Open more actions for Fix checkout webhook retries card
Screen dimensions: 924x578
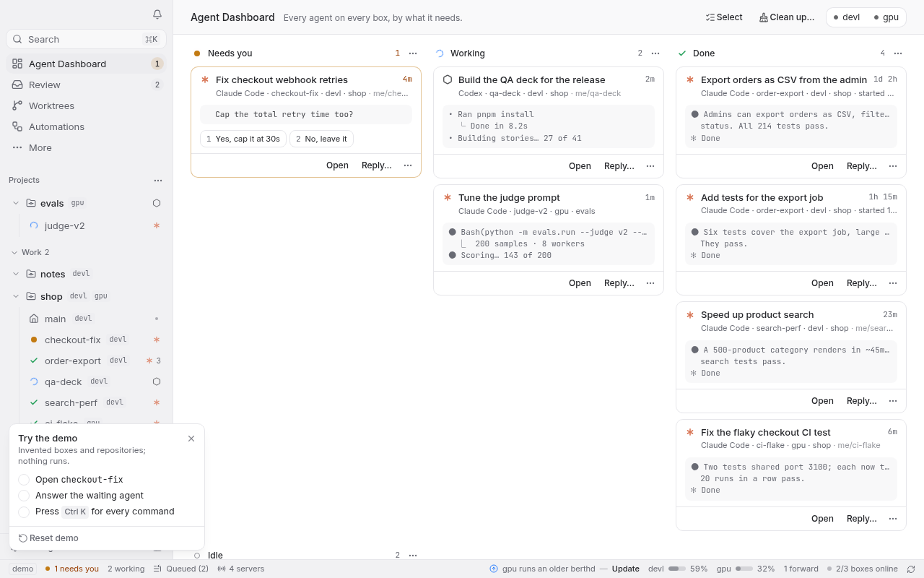[408, 165]
